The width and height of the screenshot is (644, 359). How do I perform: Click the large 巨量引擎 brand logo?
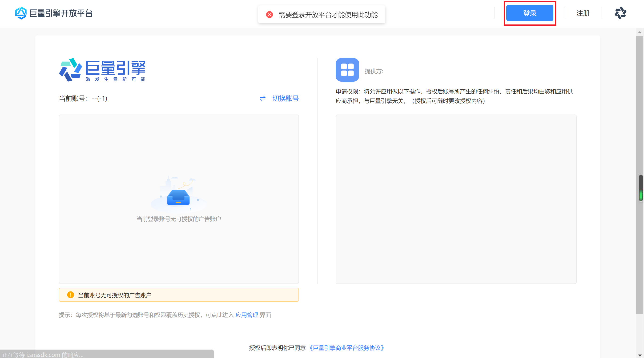[102, 70]
